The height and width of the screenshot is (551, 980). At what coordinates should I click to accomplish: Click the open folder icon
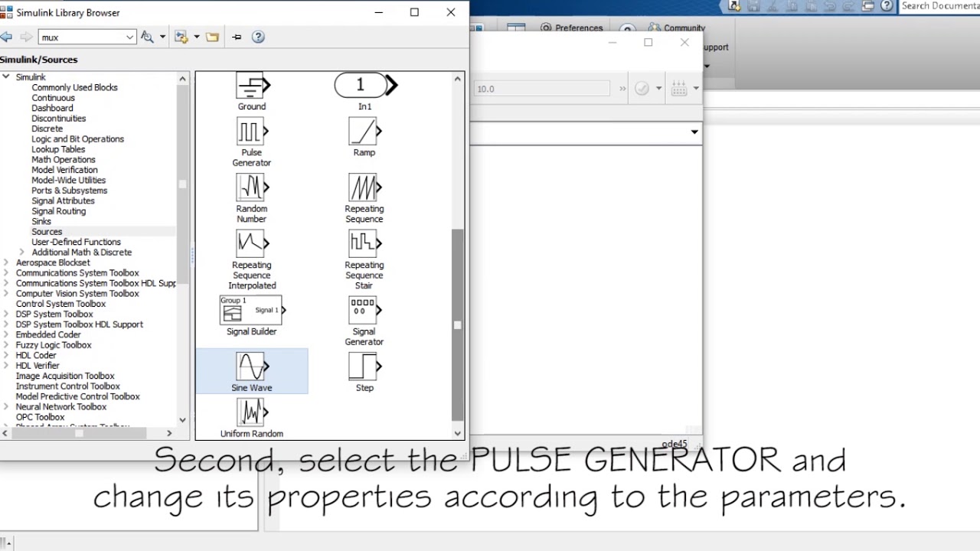pyautogui.click(x=213, y=37)
